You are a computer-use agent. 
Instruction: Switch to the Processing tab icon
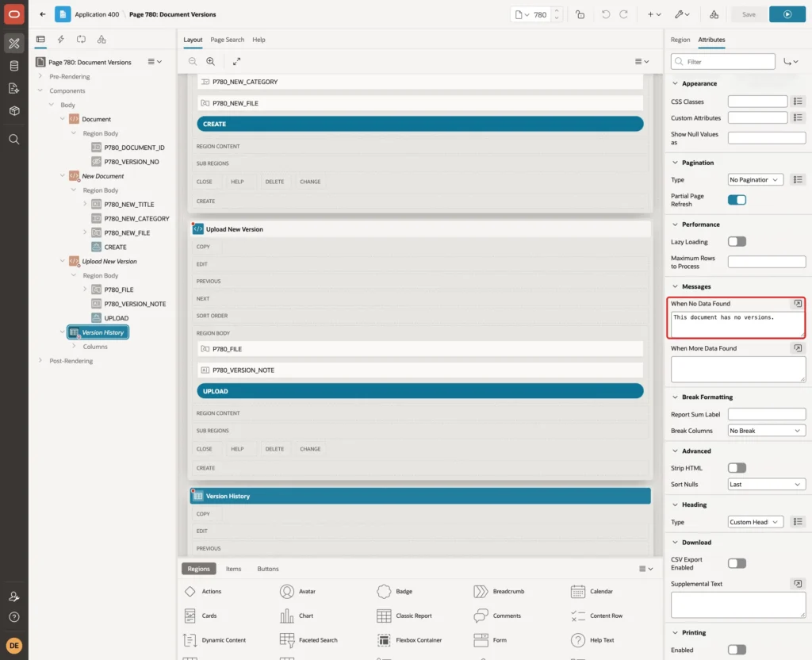[82, 40]
